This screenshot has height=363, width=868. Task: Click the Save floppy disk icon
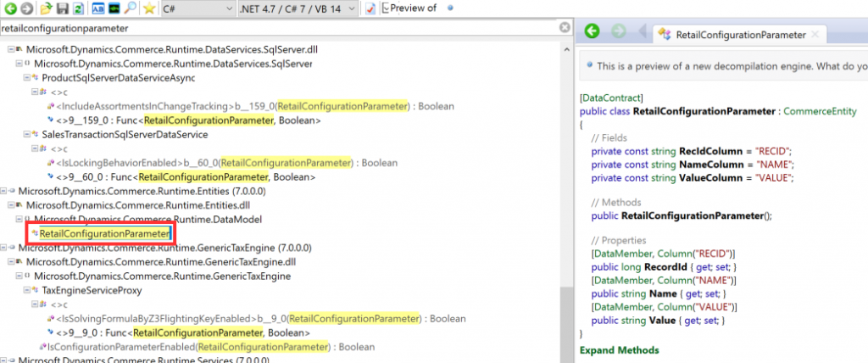63,8
